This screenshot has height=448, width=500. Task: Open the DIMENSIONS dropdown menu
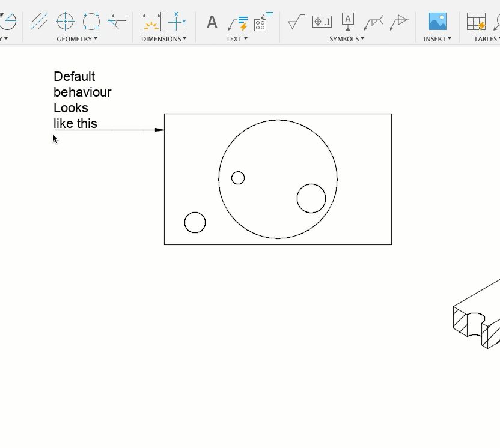163,39
